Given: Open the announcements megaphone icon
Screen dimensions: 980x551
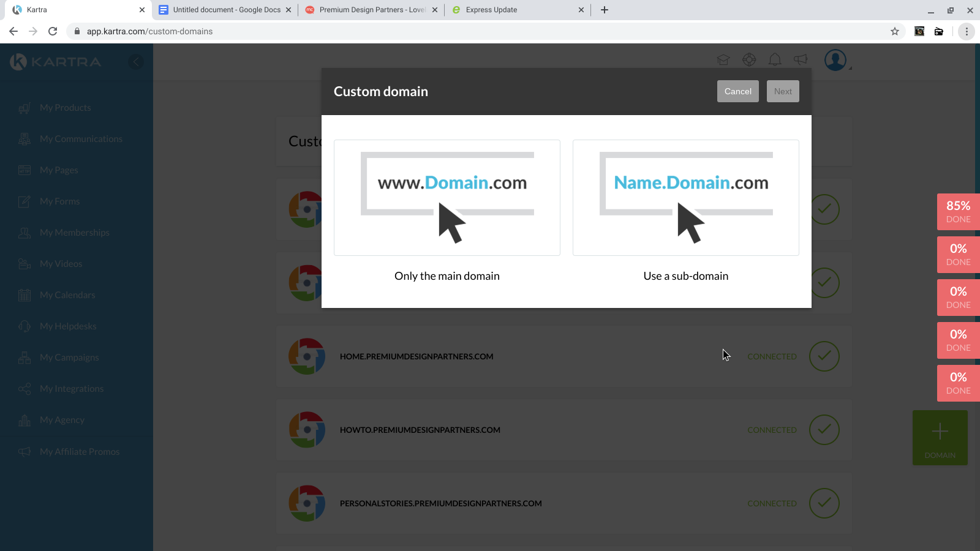Looking at the screenshot, I should pyautogui.click(x=801, y=59).
